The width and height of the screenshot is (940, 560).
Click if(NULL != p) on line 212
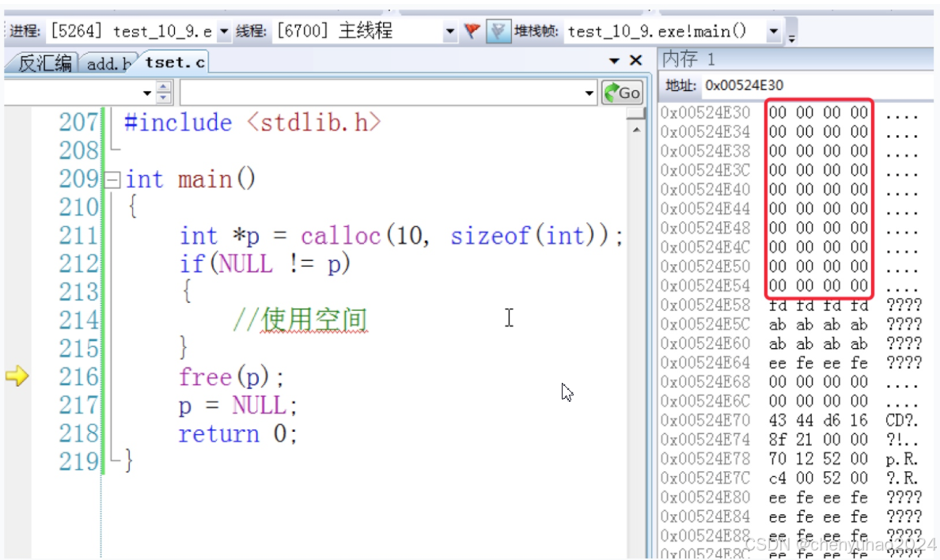point(264,264)
